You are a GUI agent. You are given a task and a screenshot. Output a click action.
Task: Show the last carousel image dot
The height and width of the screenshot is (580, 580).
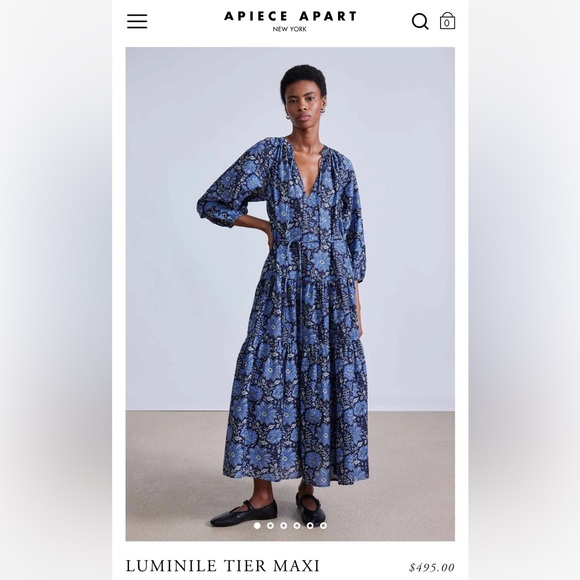click(323, 525)
